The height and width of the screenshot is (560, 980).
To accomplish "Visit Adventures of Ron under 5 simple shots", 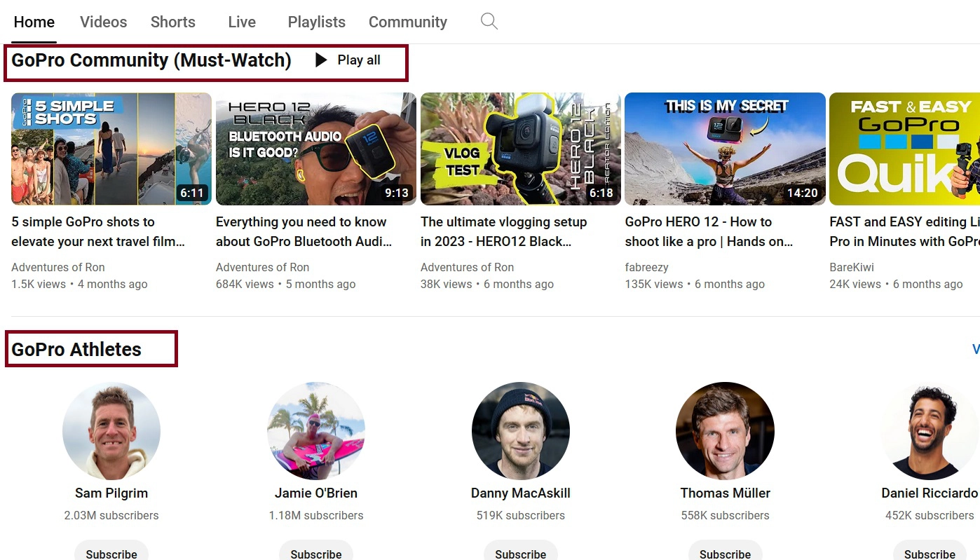I will click(x=58, y=267).
